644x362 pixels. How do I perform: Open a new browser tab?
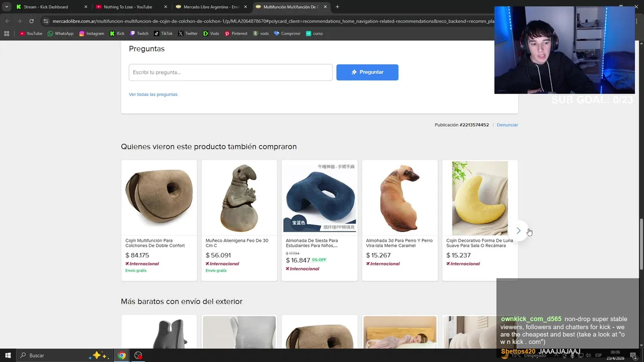[337, 7]
